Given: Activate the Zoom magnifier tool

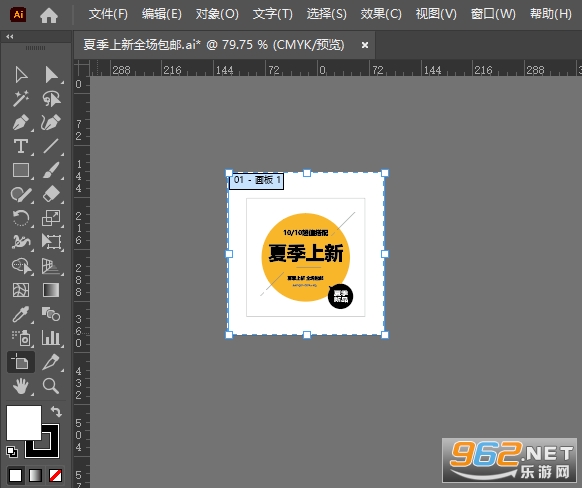Looking at the screenshot, I should click(x=51, y=386).
